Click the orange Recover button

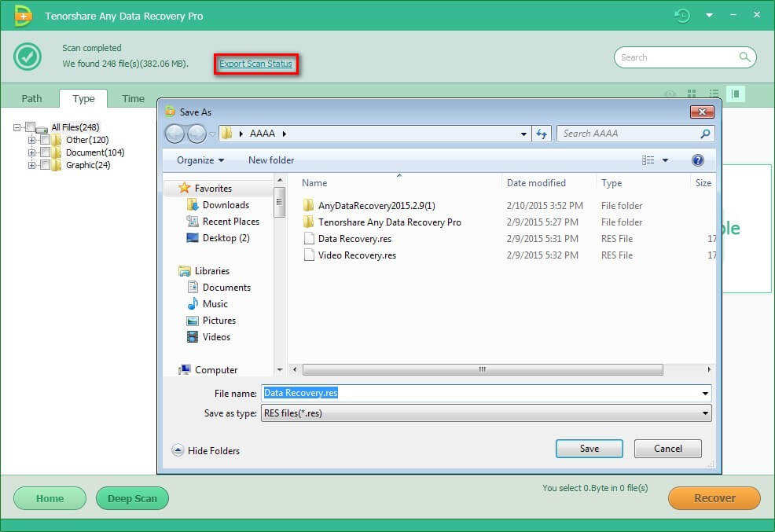(x=714, y=498)
